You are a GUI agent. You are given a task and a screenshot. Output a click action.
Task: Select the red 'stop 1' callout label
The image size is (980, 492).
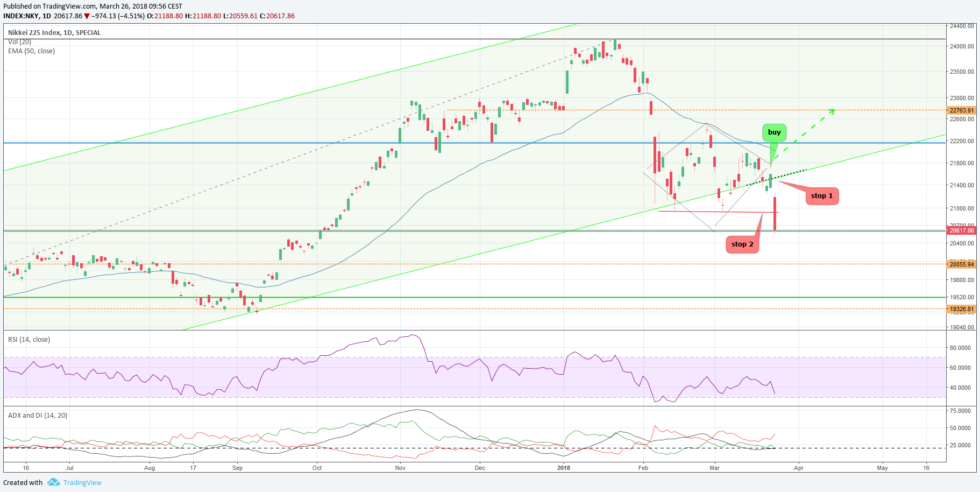(822, 196)
